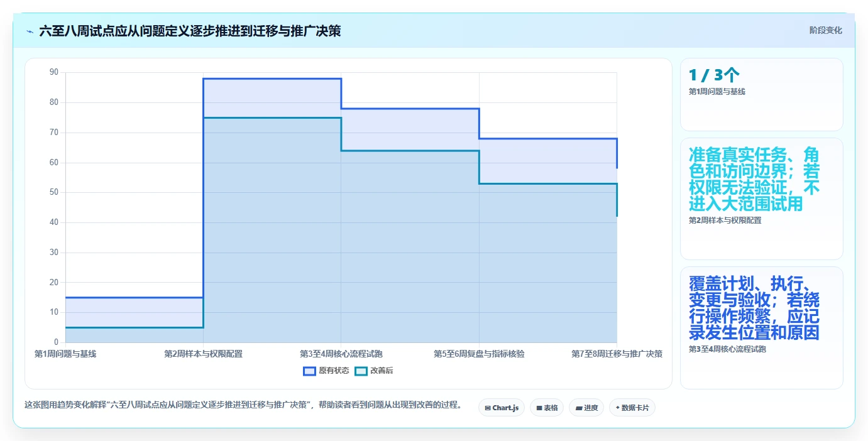Click the card text 准备真实任务、角色和访问边界

(754, 179)
